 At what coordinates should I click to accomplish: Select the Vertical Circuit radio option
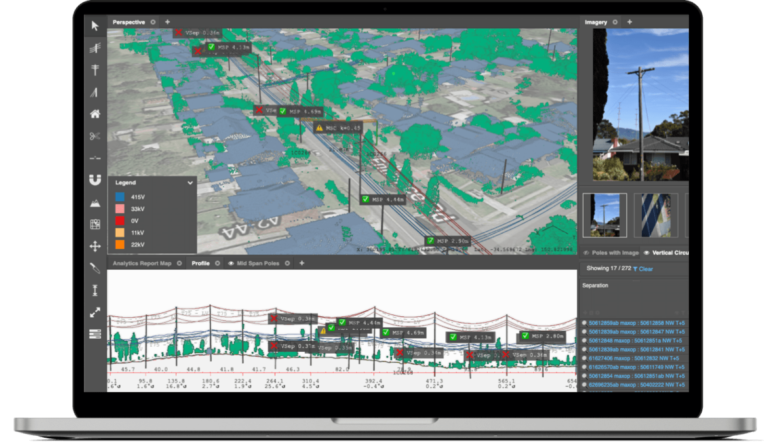click(645, 253)
